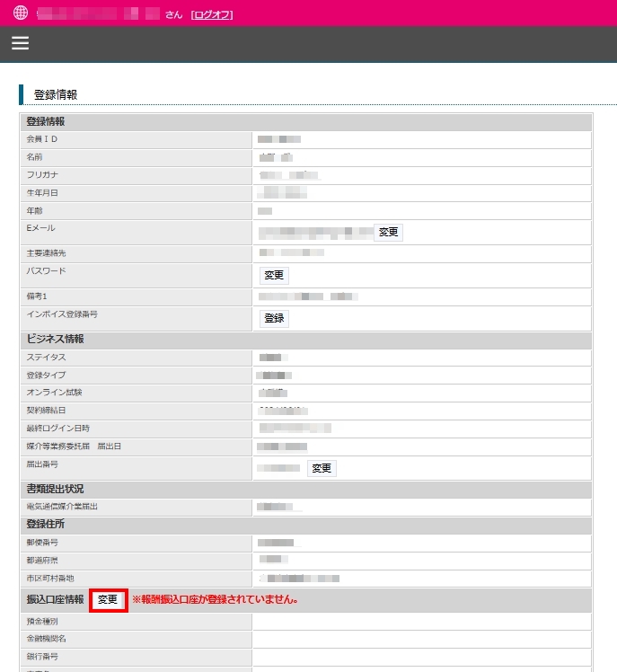
Task: Click the red 報酬振込口座 warning text
Action: point(215,599)
